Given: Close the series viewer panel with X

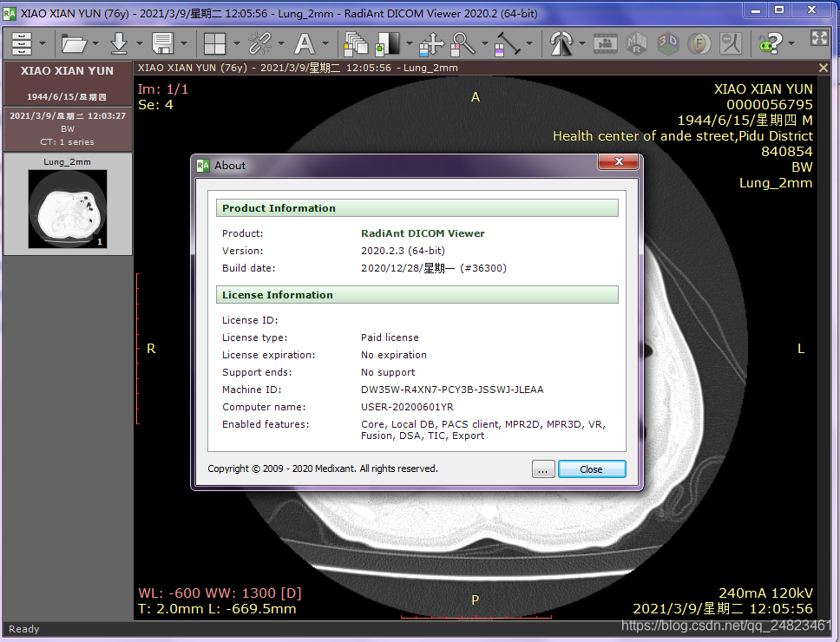Looking at the screenshot, I should click(824, 68).
